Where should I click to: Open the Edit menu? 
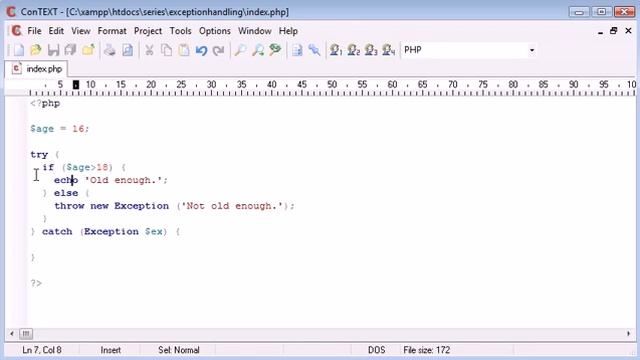coord(56,31)
